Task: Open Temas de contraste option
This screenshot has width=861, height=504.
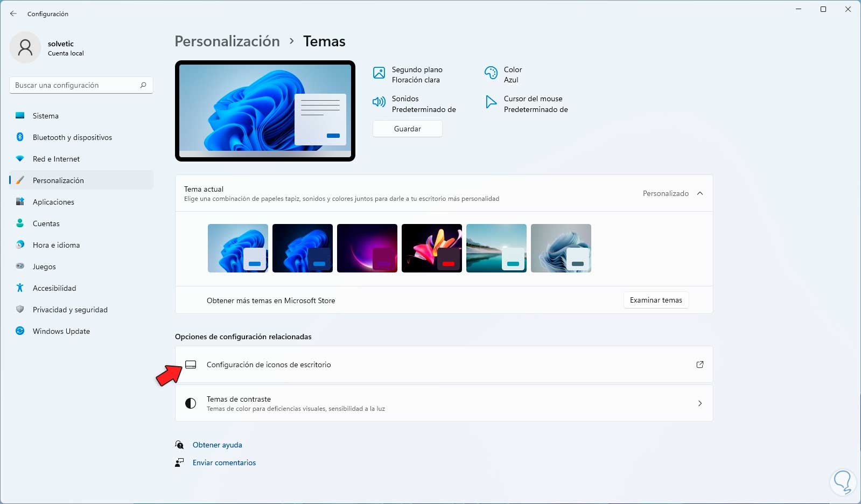Action: click(x=444, y=403)
